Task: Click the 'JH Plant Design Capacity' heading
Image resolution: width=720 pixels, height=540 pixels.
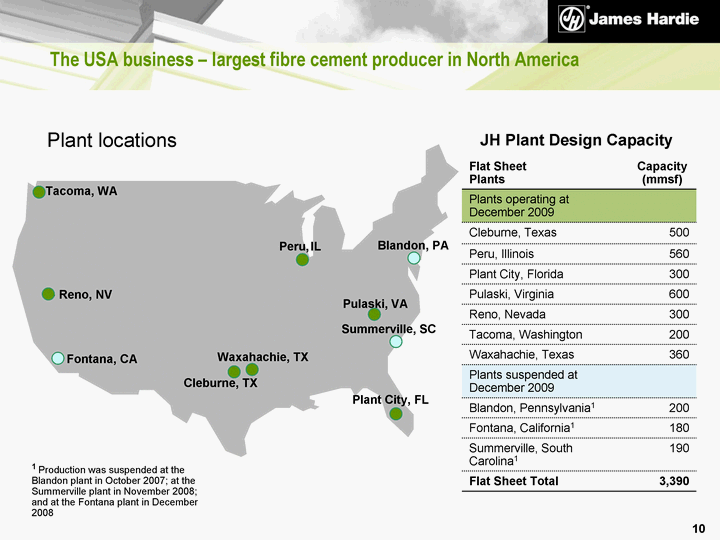Action: (x=576, y=141)
